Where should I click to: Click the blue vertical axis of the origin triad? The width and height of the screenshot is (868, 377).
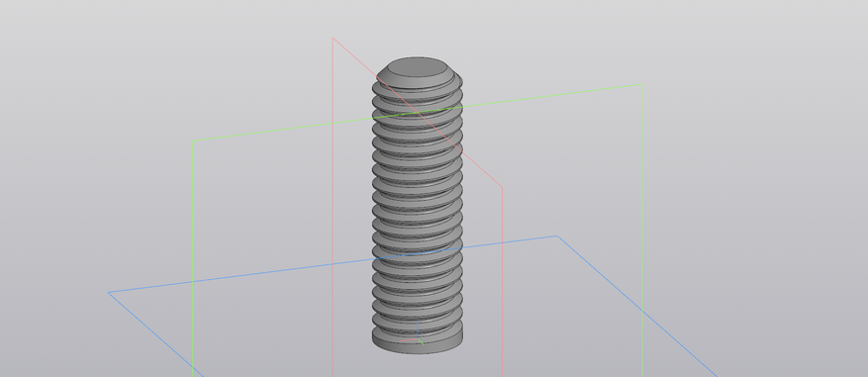pyautogui.click(x=417, y=329)
